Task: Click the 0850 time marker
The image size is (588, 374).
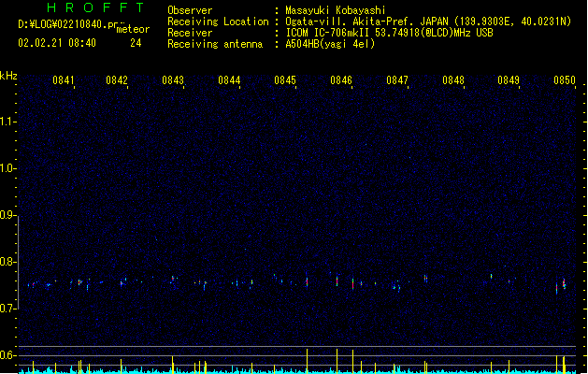Action: click(565, 80)
